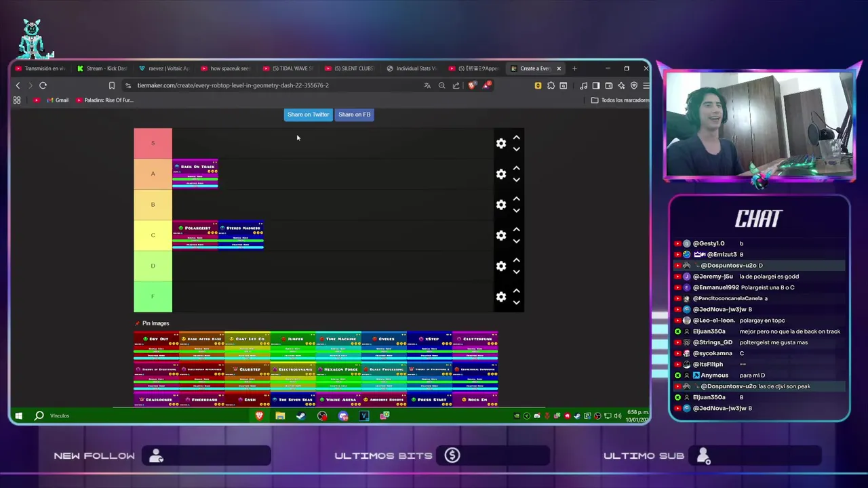Move S tier row up arrow

pos(516,138)
